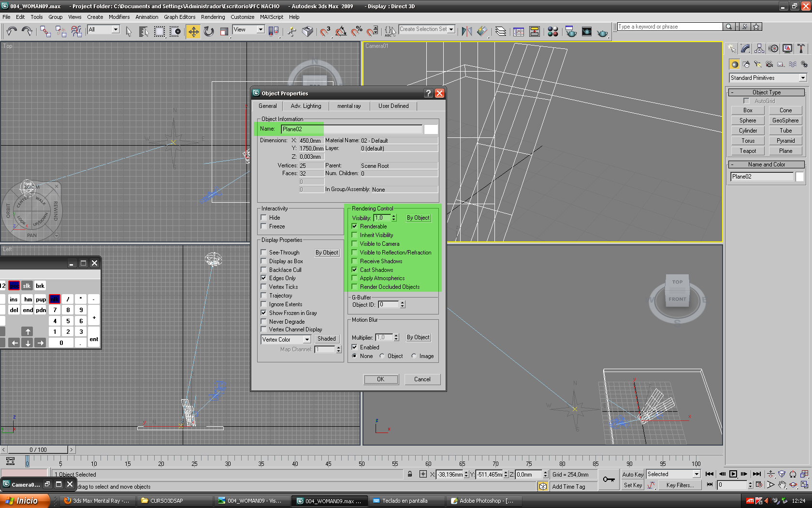Open the Vertex Color dropdown

click(x=306, y=340)
